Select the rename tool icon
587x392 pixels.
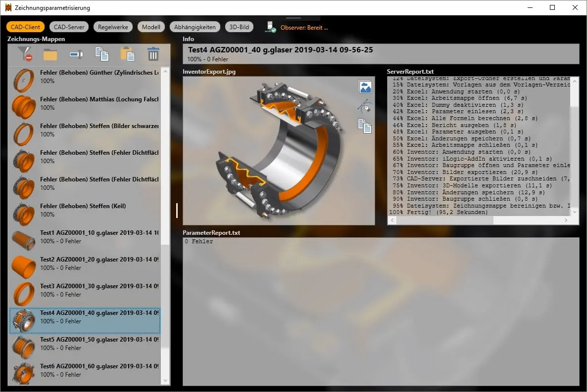pyautogui.click(x=77, y=54)
